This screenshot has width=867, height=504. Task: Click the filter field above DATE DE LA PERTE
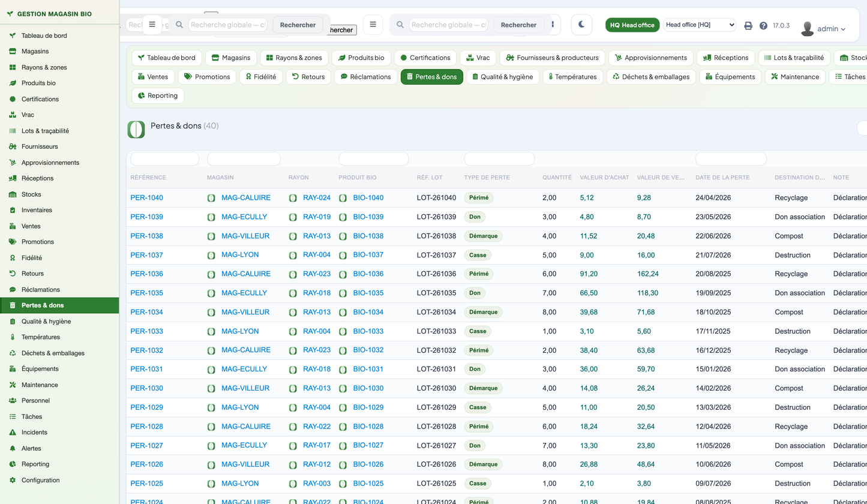tap(731, 159)
